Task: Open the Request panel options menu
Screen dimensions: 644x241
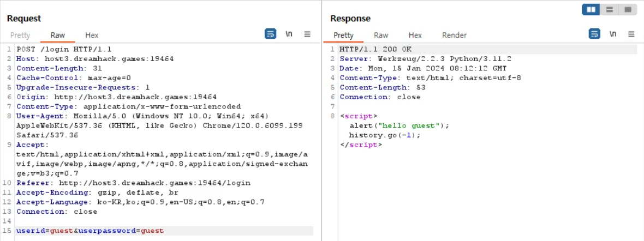Action: click(x=307, y=34)
